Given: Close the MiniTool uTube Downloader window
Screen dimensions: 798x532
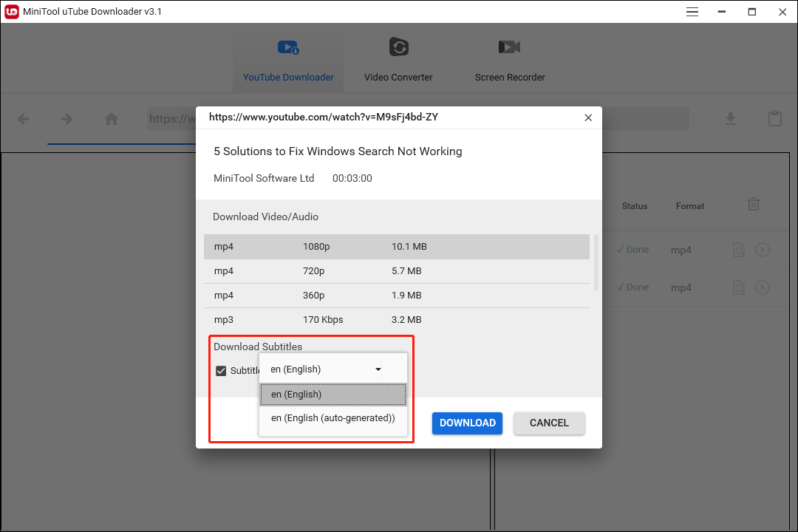Looking at the screenshot, I should [782, 12].
